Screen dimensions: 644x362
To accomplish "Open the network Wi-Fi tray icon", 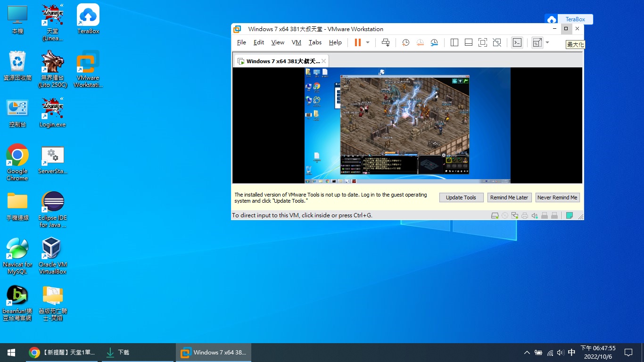I will [550, 353].
